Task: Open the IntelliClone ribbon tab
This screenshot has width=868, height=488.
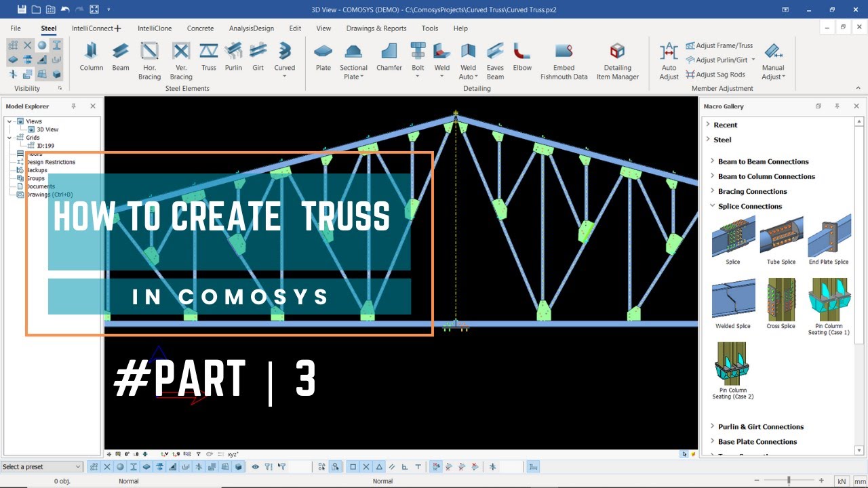Action: (x=155, y=28)
